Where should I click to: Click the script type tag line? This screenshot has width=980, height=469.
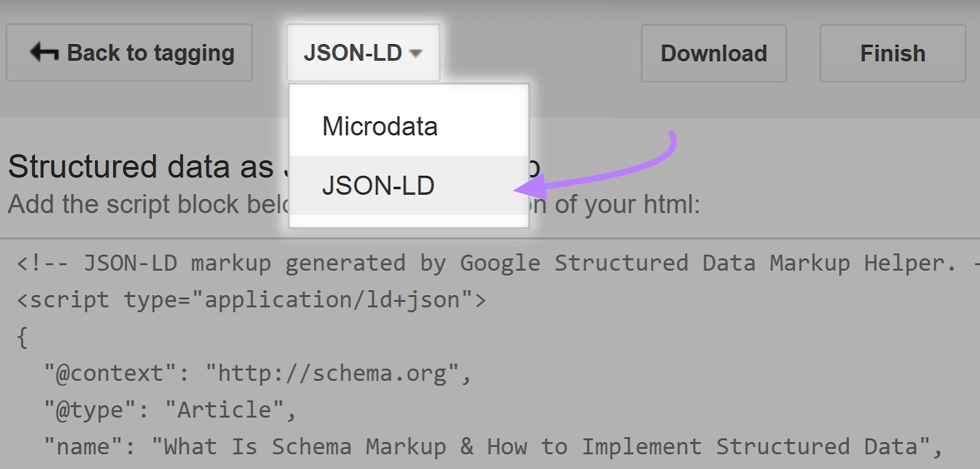tap(251, 300)
